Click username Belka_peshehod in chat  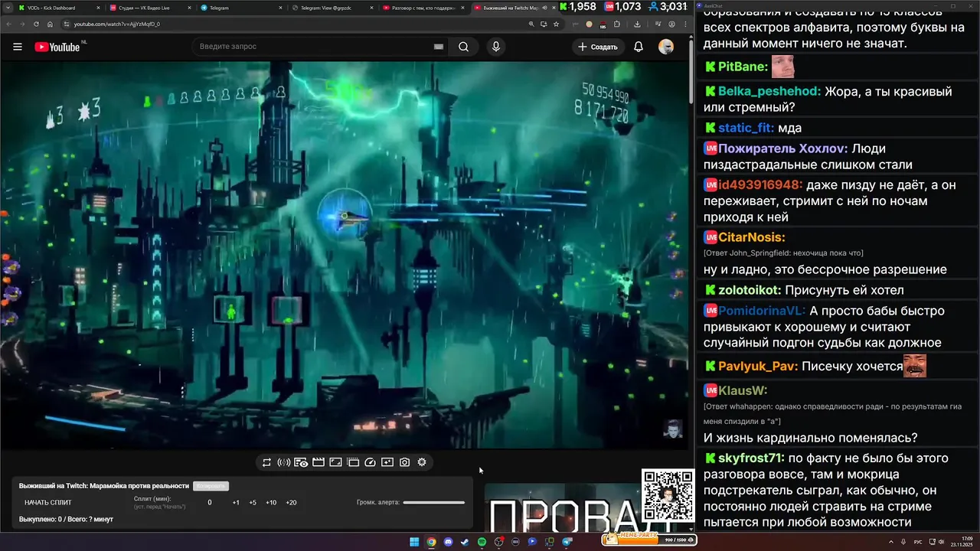pos(769,91)
